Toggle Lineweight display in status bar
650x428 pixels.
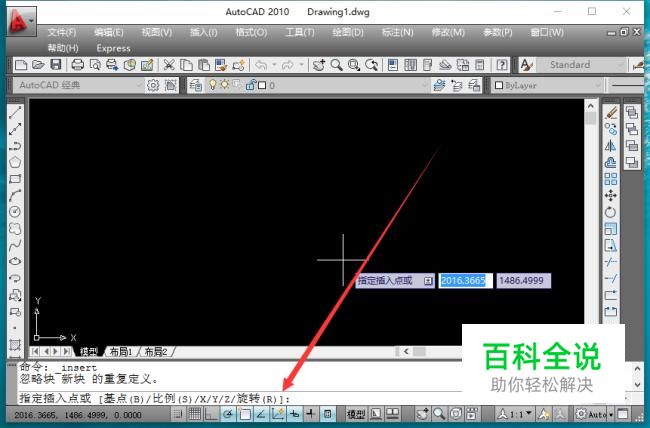pos(311,413)
